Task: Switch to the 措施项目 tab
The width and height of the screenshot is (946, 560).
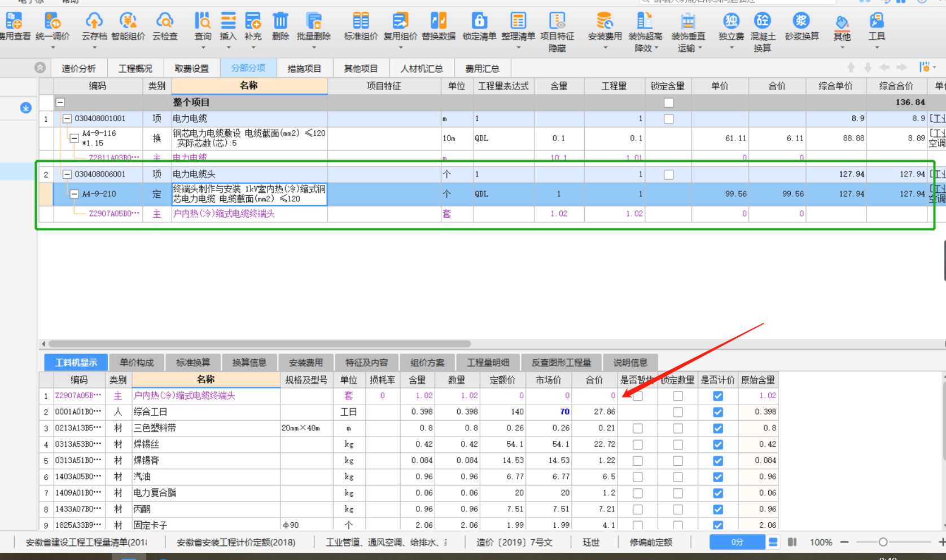Action: (304, 68)
